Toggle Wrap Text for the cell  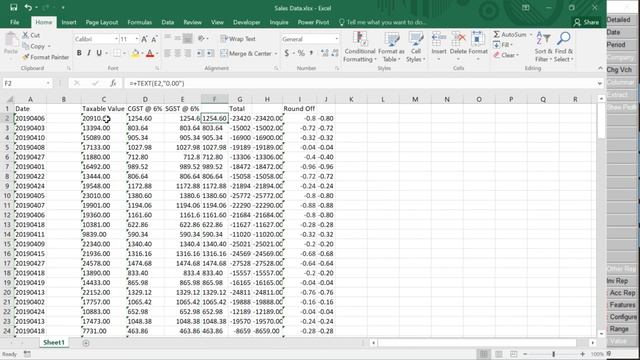pyautogui.click(x=238, y=39)
